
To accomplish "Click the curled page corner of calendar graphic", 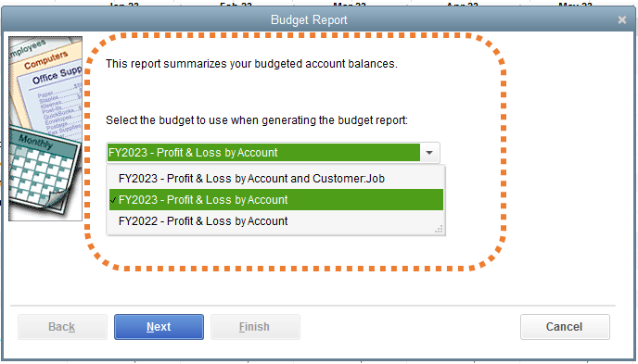I will tap(55, 199).
